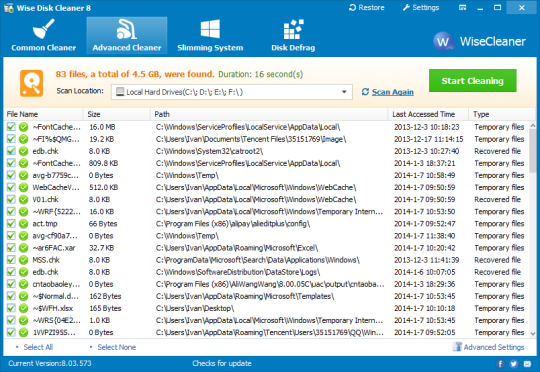This screenshot has width=540, height=372.
Task: Click green status icon for ~WRF{5222 row
Action: point(23,211)
